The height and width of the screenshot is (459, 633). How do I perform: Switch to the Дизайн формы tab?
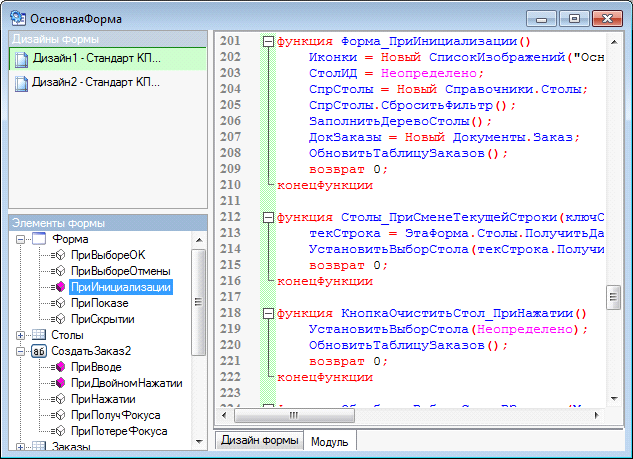259,440
